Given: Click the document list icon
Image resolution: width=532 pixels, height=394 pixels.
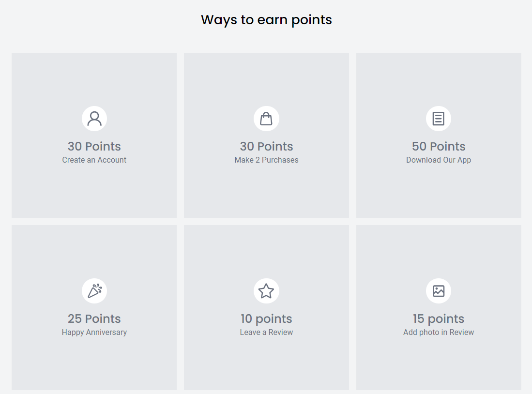Looking at the screenshot, I should [x=439, y=119].
